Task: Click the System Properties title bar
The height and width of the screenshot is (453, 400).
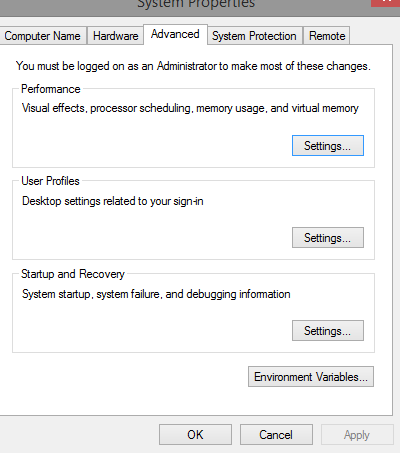Action: [x=196, y=4]
